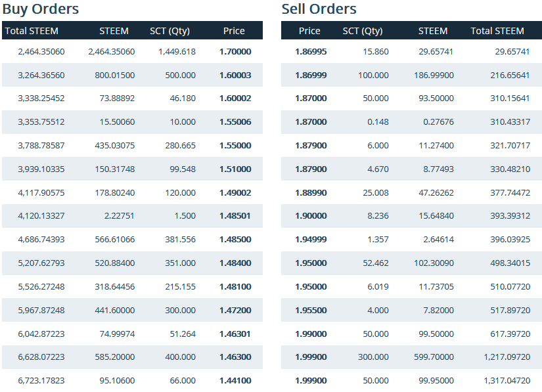Select the buy price 1.70000
Screen dimensions: 542x392
(235, 51)
